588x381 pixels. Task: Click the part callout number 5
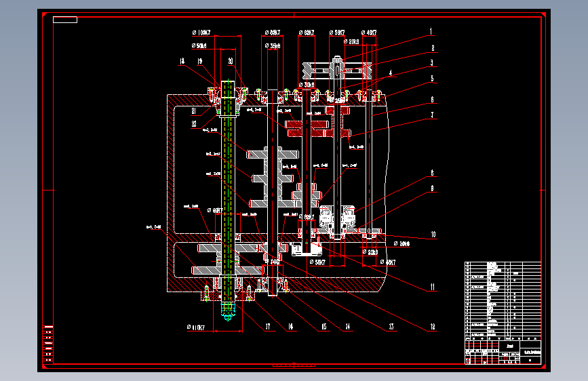pos(432,79)
